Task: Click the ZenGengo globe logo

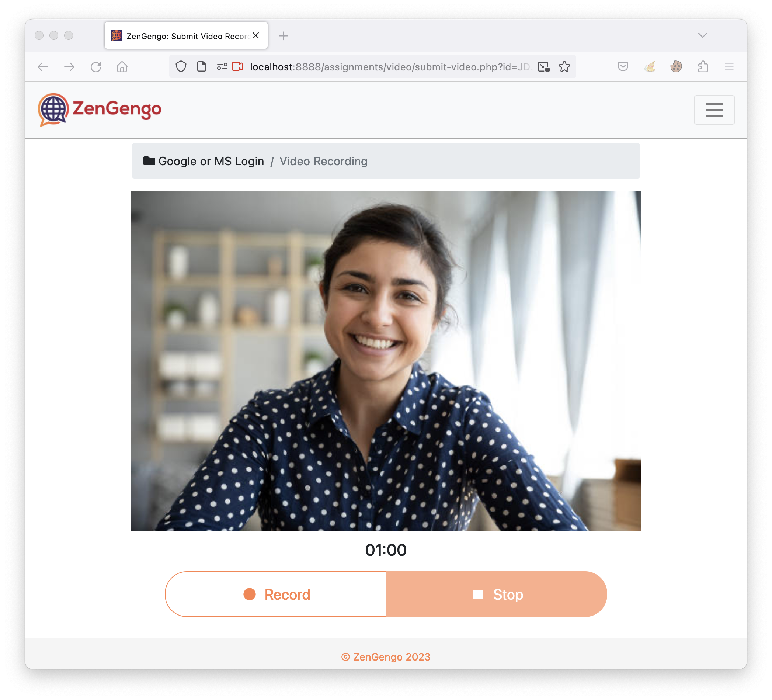Action: pos(53,109)
